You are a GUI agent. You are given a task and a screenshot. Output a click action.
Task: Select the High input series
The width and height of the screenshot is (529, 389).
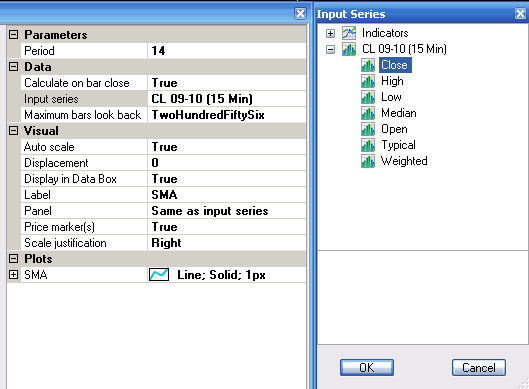(x=392, y=81)
